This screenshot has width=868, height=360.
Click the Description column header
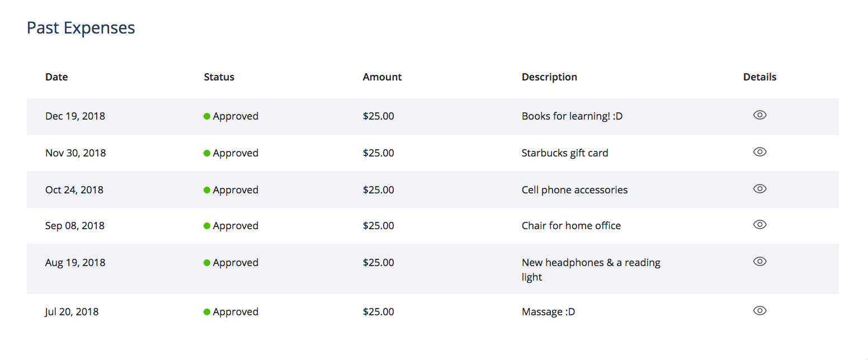click(x=549, y=77)
